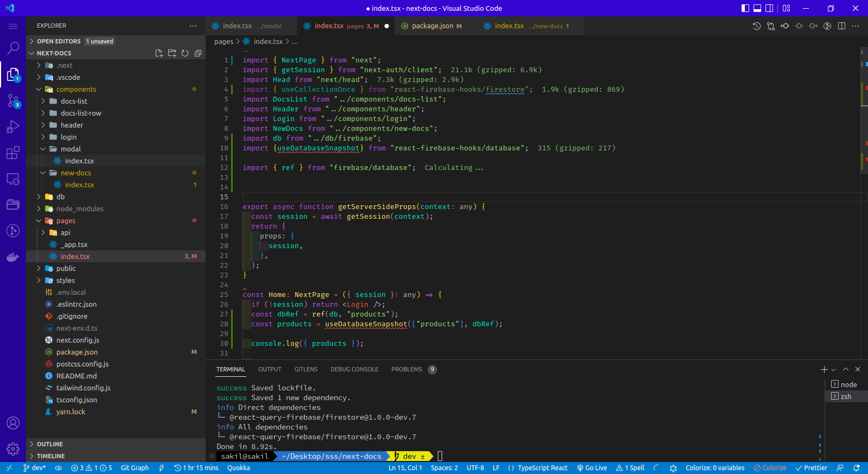Click Spaces: 2 indentation setting
This screenshot has width=868, height=474.
[x=444, y=468]
